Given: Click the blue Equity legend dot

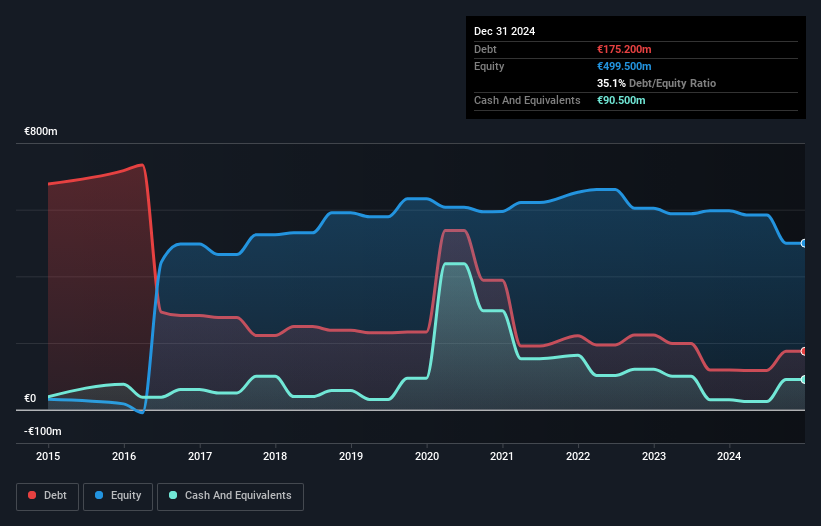Looking at the screenshot, I should click(99, 495).
